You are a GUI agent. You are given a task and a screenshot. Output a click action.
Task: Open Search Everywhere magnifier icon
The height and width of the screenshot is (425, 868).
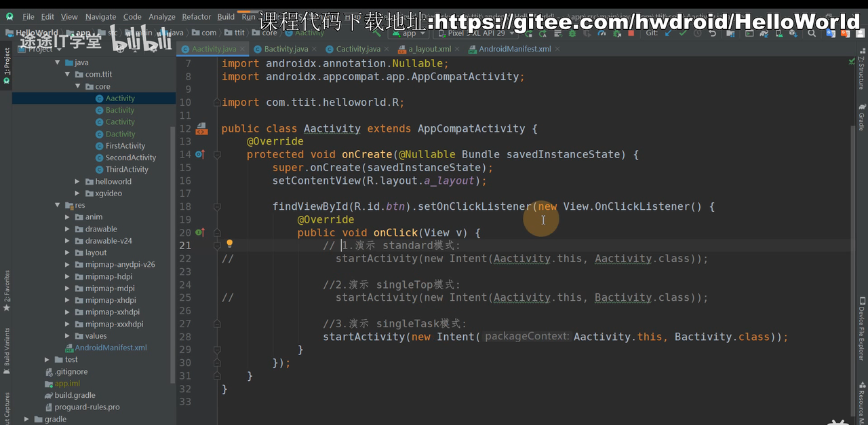(x=812, y=33)
